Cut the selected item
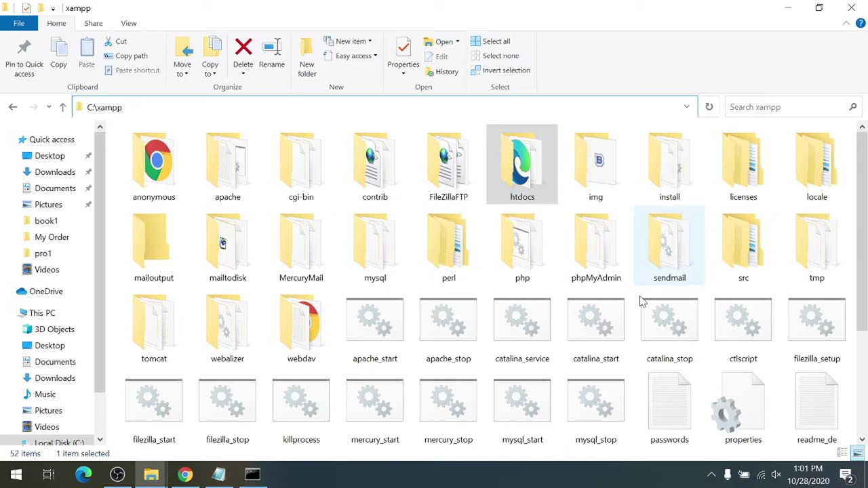 point(115,41)
